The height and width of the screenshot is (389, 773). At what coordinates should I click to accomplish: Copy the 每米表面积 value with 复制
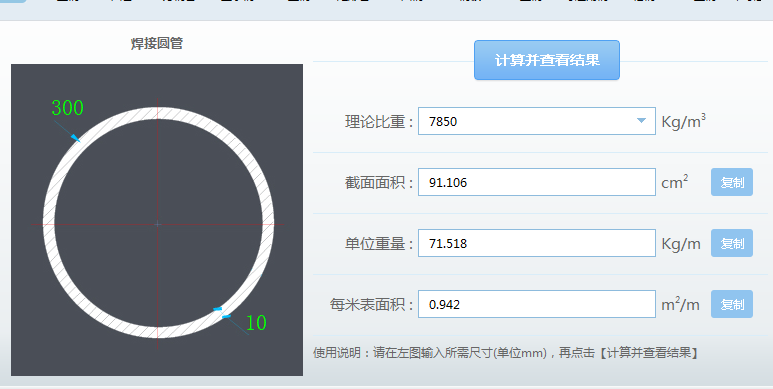(732, 304)
